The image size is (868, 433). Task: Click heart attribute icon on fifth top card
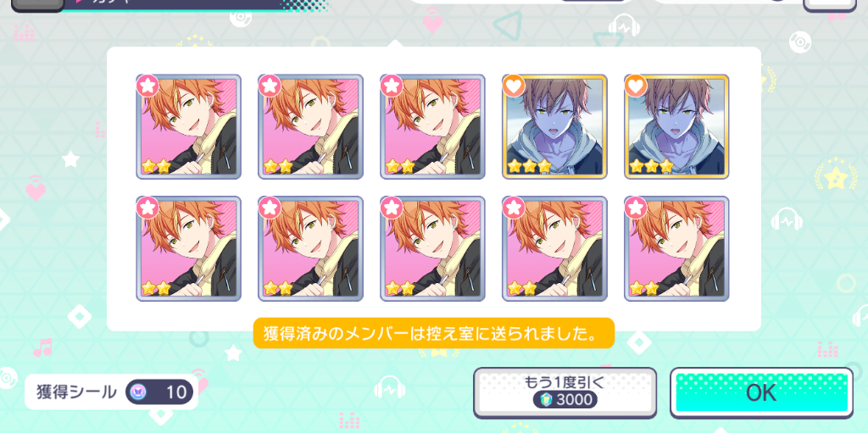(x=635, y=86)
